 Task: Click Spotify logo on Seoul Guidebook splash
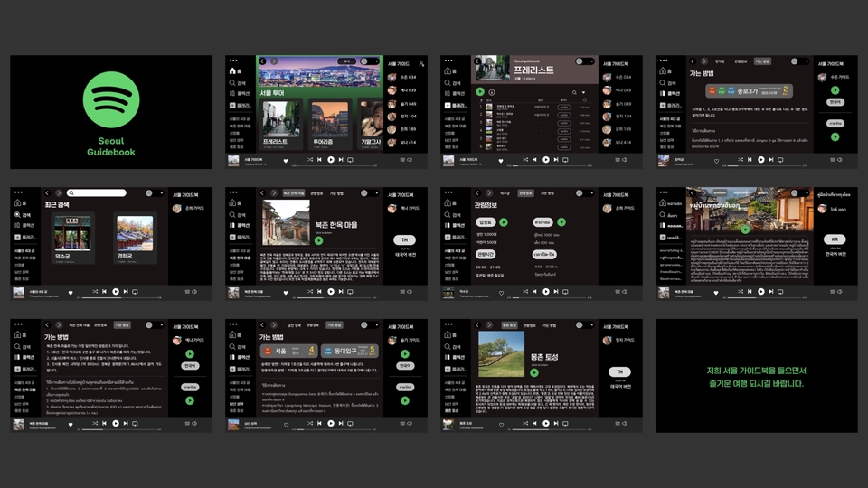coord(110,100)
